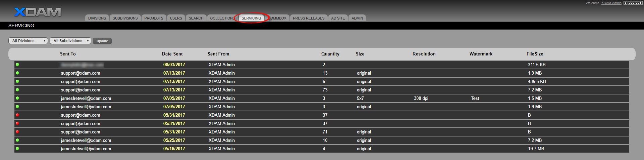The width and height of the screenshot is (644, 160).
Task: Open the Admin tab
Action: [x=357, y=18]
